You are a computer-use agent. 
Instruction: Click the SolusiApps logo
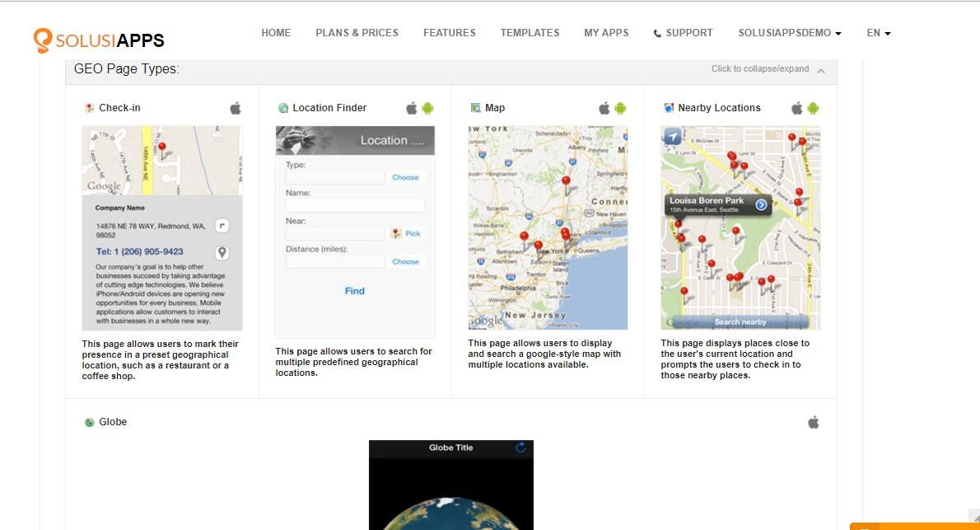point(99,40)
